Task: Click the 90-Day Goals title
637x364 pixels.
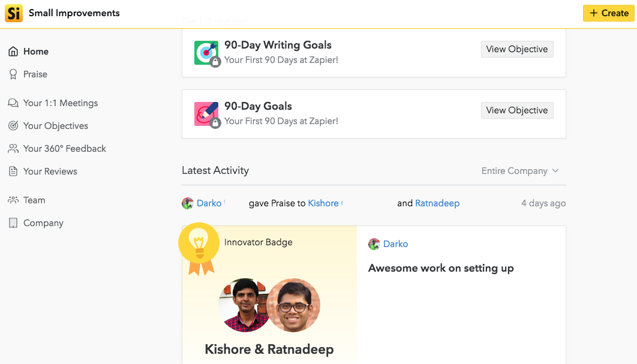Action: tap(258, 106)
